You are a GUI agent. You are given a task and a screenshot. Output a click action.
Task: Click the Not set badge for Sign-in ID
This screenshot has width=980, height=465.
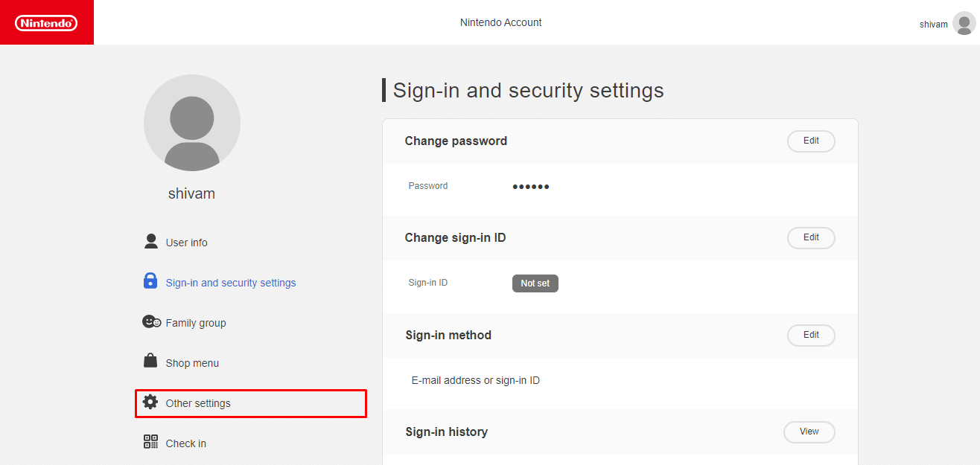[535, 283]
